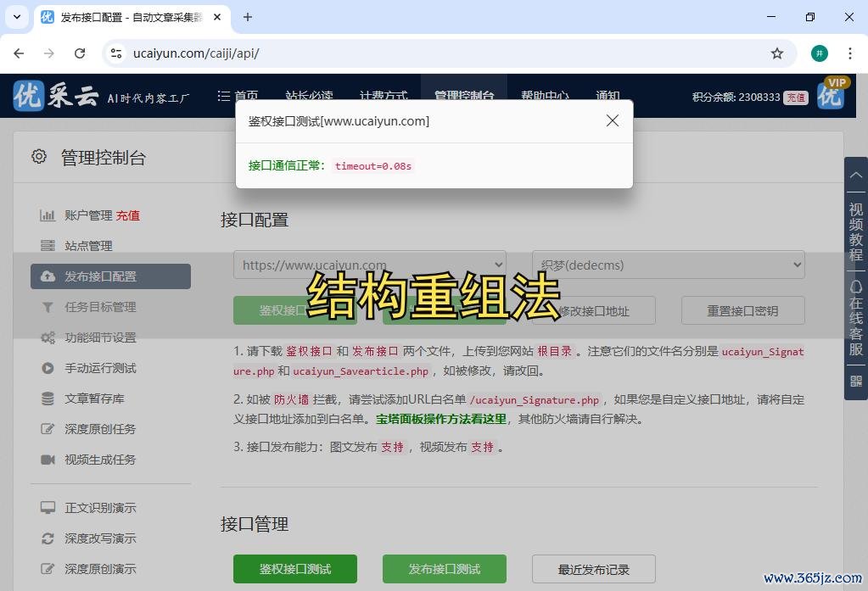Click the 充值 badge beside 积分余额
Viewport: 868px width, 591px height.
pos(796,98)
